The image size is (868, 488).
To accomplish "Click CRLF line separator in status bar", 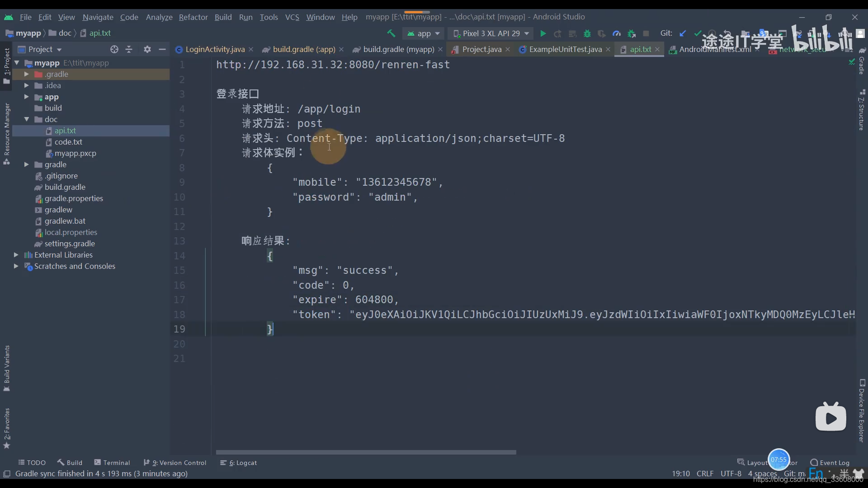I will [705, 474].
